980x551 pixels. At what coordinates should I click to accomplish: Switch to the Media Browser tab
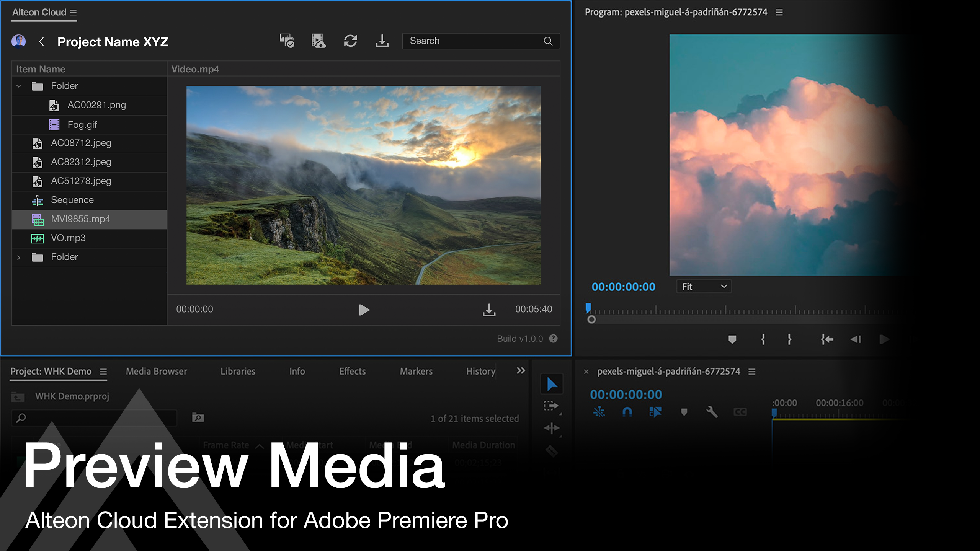156,371
